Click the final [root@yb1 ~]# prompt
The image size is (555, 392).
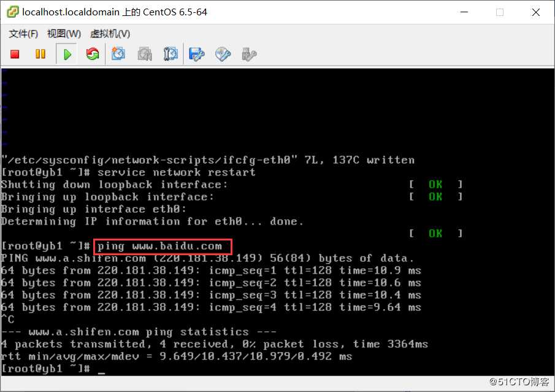[x=45, y=369]
